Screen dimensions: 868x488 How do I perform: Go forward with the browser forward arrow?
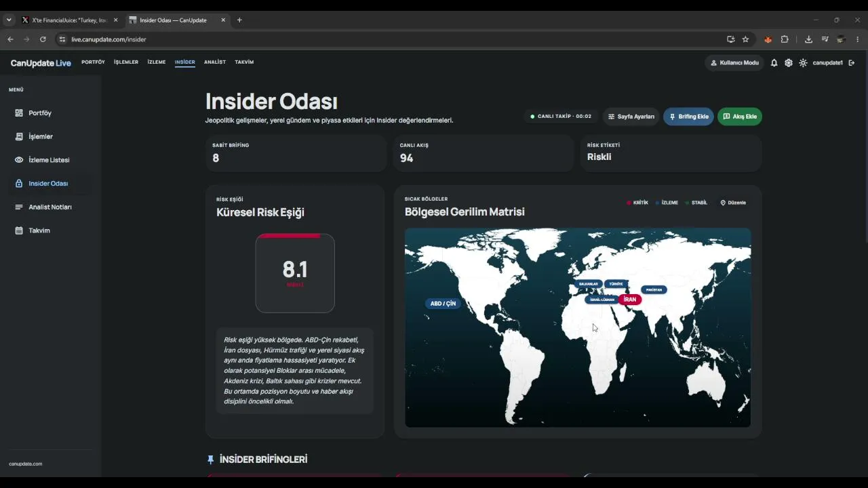pos(26,39)
